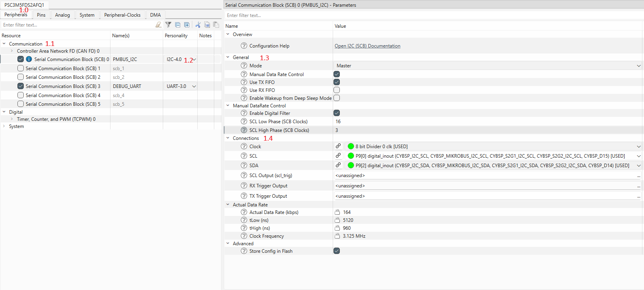
Task: Collapse the General parameters section
Action: [228, 57]
